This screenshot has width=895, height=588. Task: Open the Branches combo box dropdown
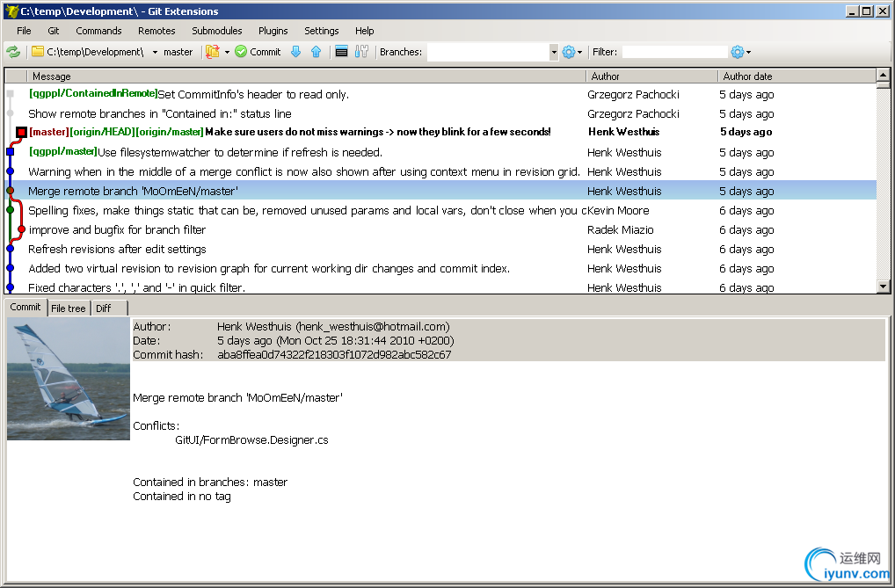(554, 52)
